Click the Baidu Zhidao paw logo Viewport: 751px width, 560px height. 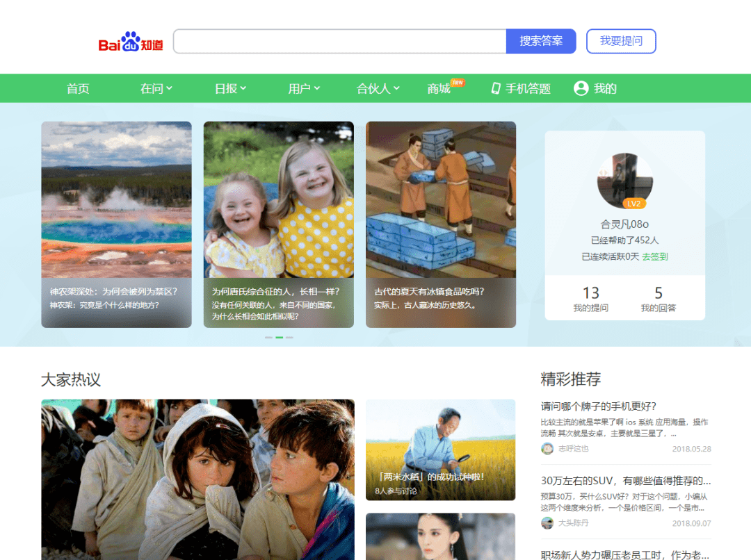[130, 42]
